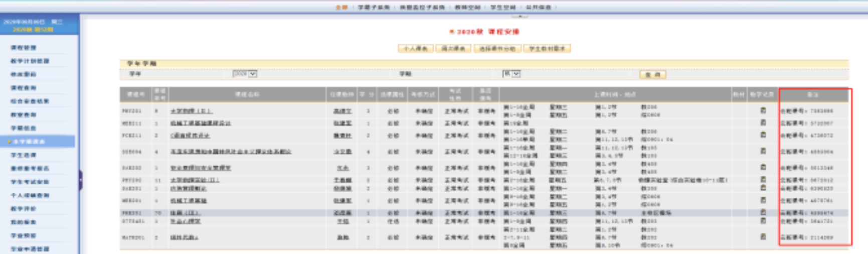
Task: Switch to 教师空间 in the top navigation
Action: click(x=467, y=7)
